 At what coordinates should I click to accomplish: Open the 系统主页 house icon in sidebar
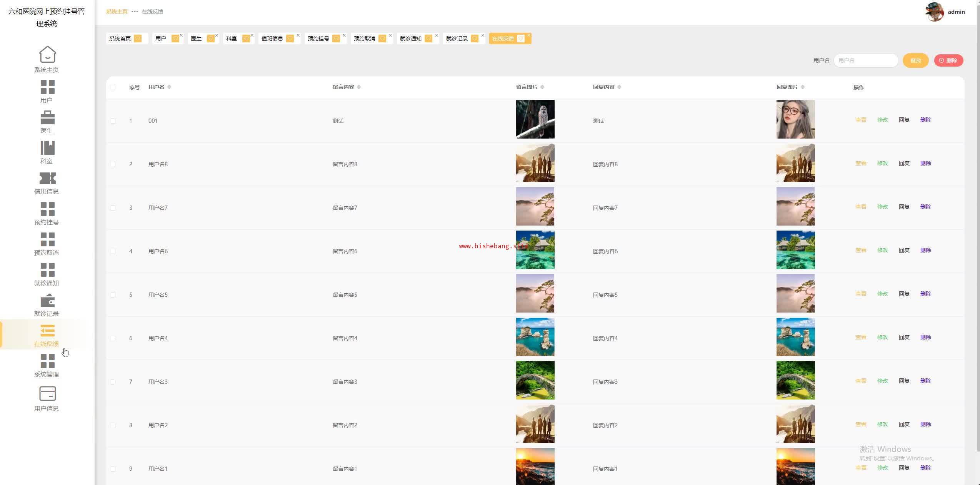click(x=47, y=54)
